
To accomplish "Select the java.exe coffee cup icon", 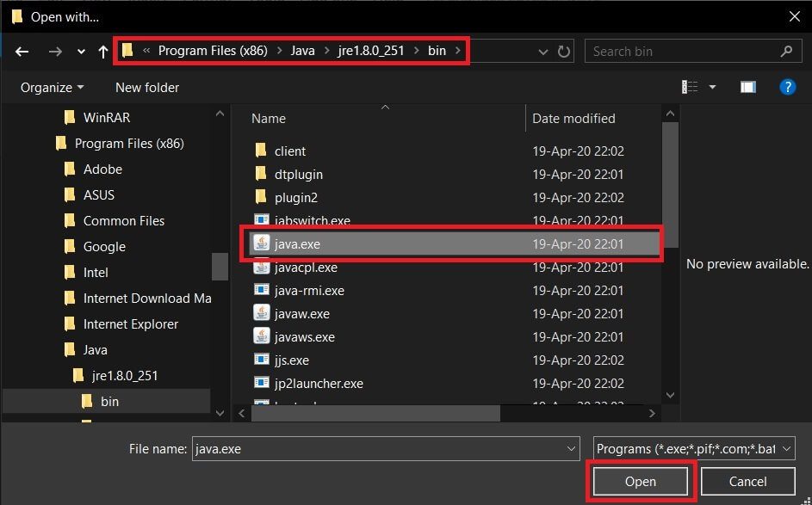I will [262, 243].
